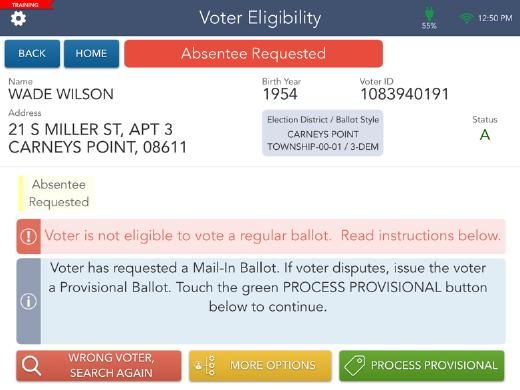Choose Wrong Voter, Search Again
Image resolution: width=520 pixels, height=390 pixels.
(99, 366)
